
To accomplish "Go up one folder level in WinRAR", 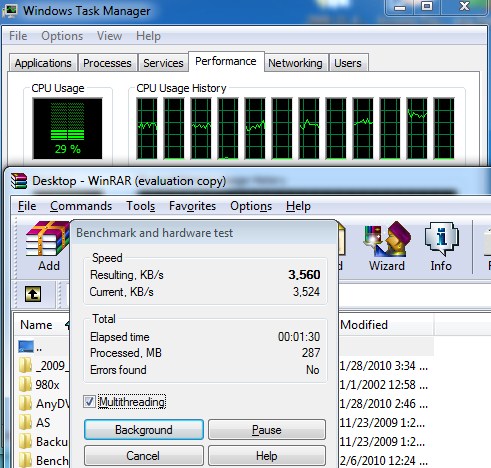I will pyautogui.click(x=33, y=294).
